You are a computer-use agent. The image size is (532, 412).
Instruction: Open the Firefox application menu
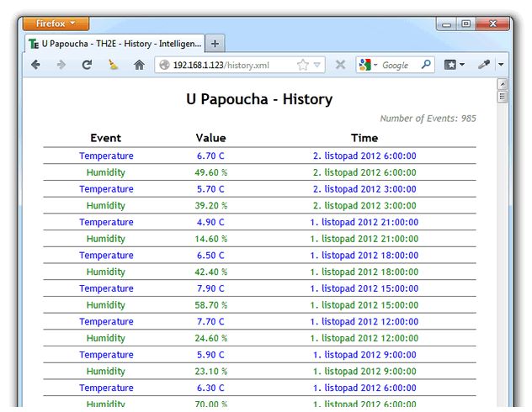[x=55, y=24]
